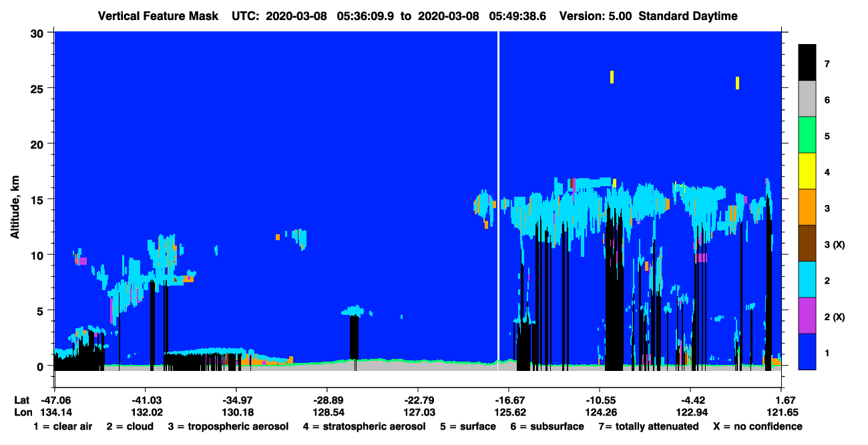Click the 'Version: 5.00' text
868x445 pixels.
coord(596,16)
